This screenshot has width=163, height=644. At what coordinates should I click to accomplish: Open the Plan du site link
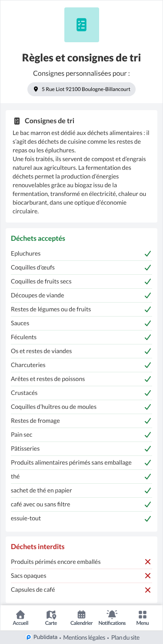tap(126, 637)
